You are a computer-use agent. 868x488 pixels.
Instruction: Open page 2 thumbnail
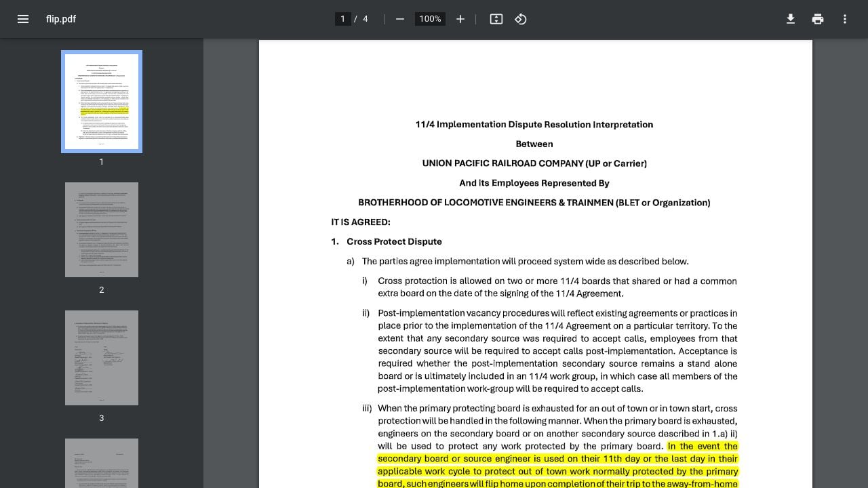[x=102, y=230]
